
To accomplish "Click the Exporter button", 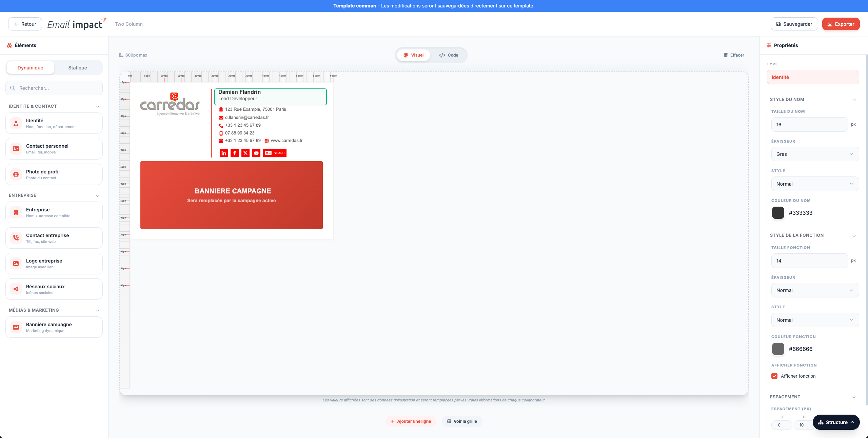I will point(841,24).
